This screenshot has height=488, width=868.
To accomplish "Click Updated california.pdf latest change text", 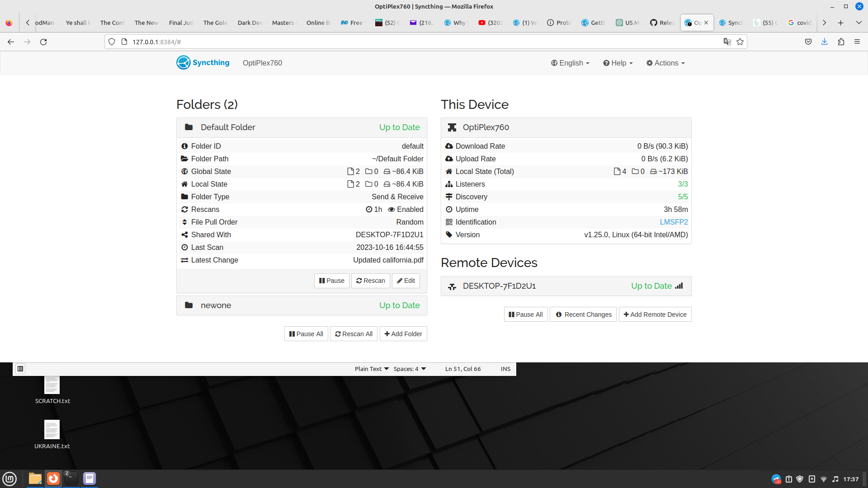I will tap(388, 260).
